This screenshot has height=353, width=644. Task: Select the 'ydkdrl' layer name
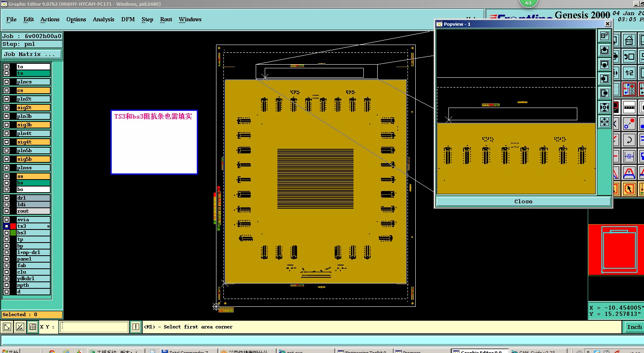(x=33, y=279)
